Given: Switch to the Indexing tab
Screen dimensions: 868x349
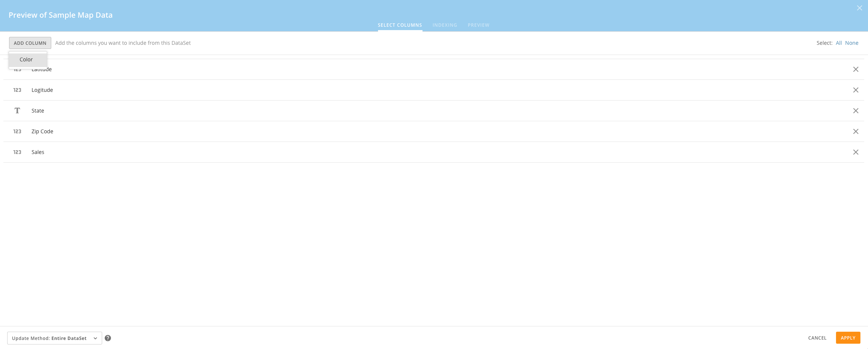Looking at the screenshot, I should click(444, 25).
